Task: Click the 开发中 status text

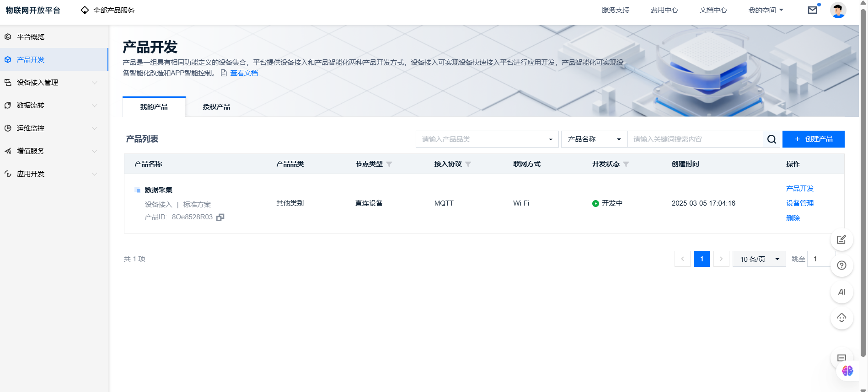Action: point(612,203)
